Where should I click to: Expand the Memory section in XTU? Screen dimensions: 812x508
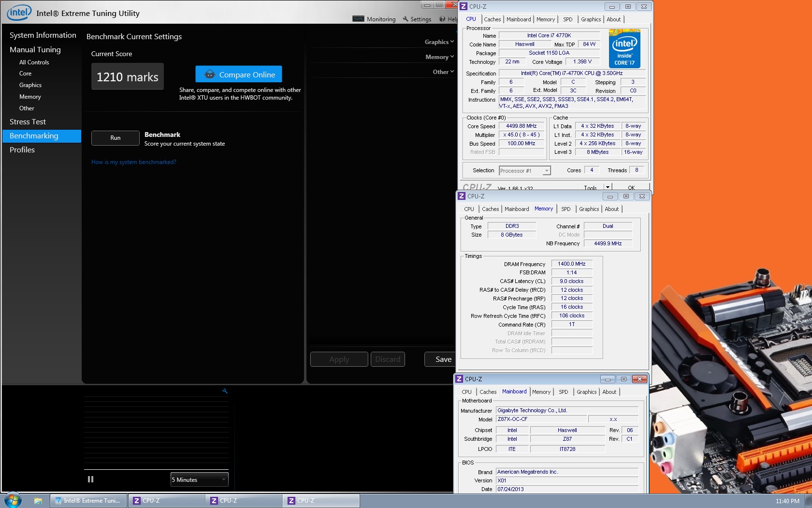[x=439, y=57]
